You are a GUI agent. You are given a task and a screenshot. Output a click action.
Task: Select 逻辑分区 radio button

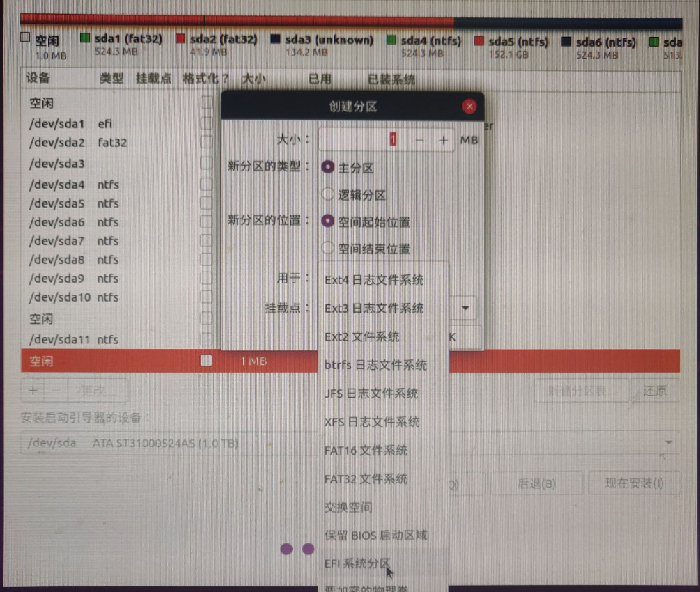tap(327, 194)
